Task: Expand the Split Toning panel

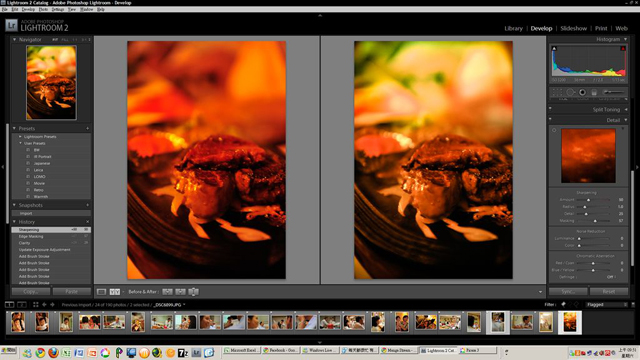Action: tap(626, 109)
